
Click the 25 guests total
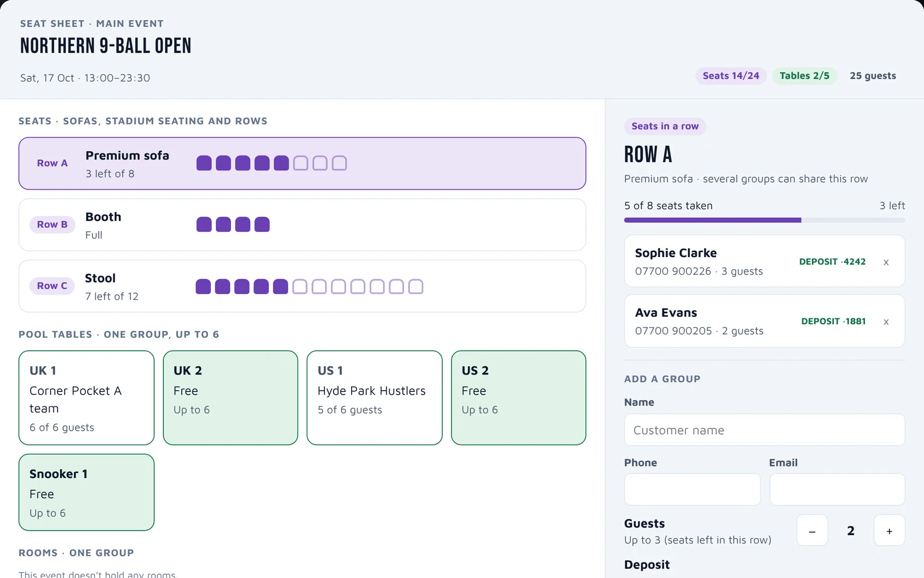click(873, 76)
